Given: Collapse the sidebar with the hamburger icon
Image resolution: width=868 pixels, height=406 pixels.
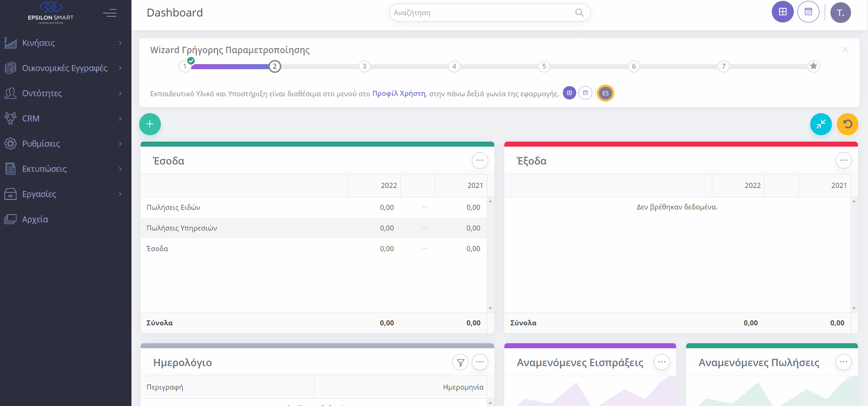Looking at the screenshot, I should [109, 13].
